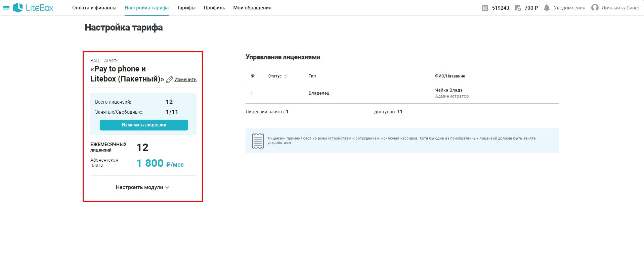The height and width of the screenshot is (272, 644).
Task: Click Лицензий занято: 1 text
Action: coord(267,112)
